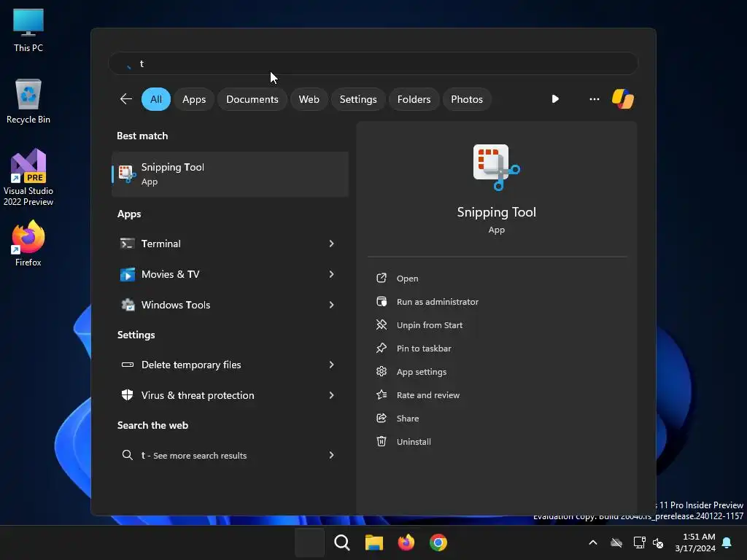Click into the search box containing 't'
This screenshot has width=747, height=560.
point(373,63)
